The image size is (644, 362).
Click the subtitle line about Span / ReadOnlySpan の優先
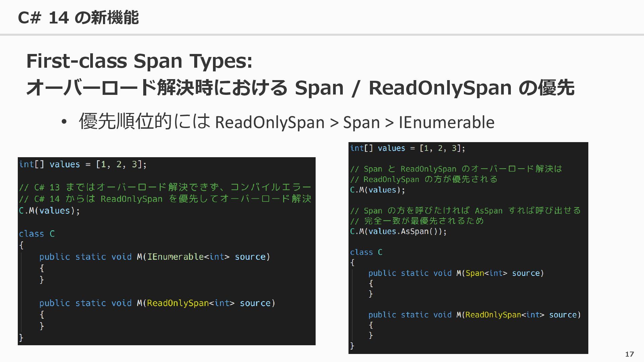(300, 88)
